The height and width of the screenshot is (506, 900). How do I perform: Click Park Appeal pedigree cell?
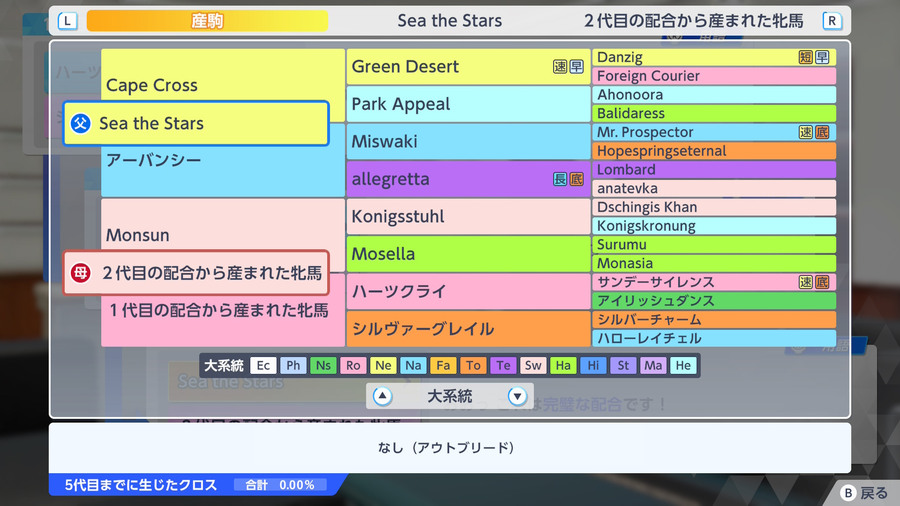(468, 104)
